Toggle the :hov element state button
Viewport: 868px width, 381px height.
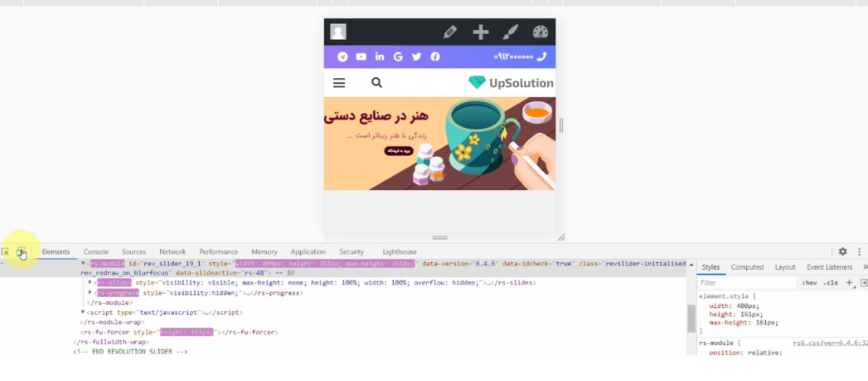point(809,283)
